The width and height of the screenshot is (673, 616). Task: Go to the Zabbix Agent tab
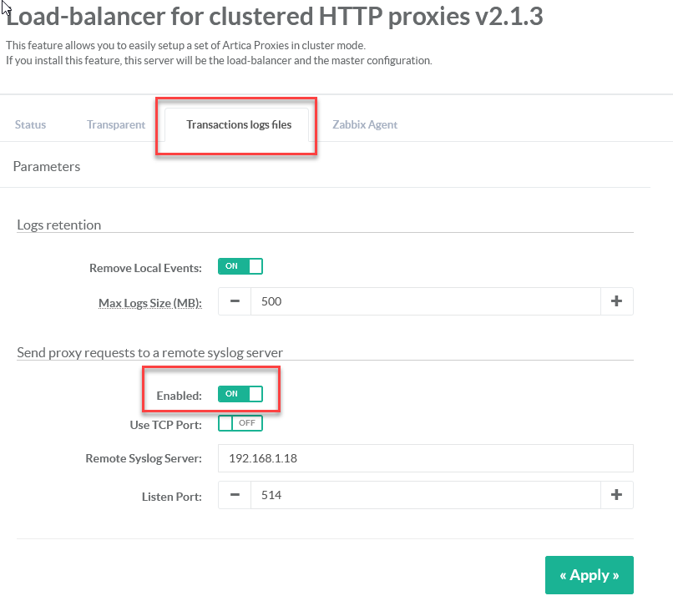point(365,124)
